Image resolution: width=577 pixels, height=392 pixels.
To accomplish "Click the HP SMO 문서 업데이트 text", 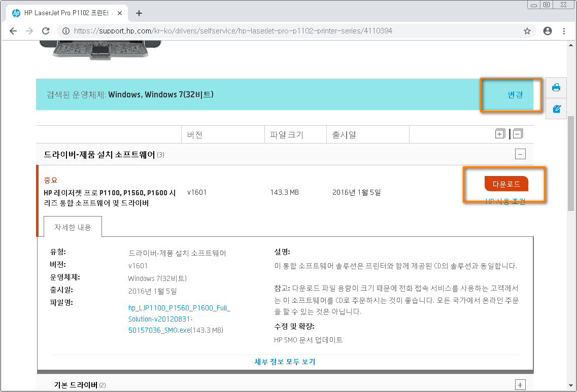I will click(x=309, y=340).
